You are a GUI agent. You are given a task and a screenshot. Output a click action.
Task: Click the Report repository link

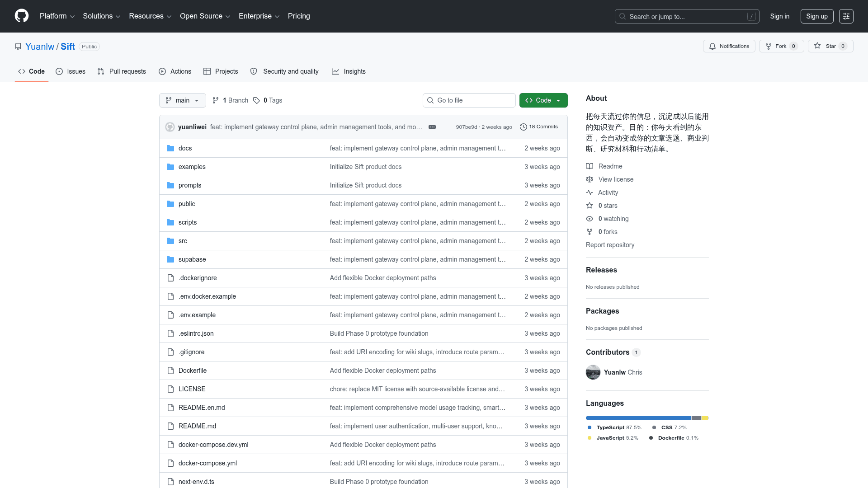610,245
